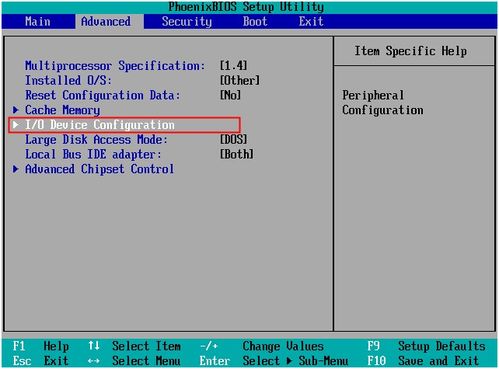
Task: Open Advanced Chipset Control submenu entry
Action: (x=99, y=169)
